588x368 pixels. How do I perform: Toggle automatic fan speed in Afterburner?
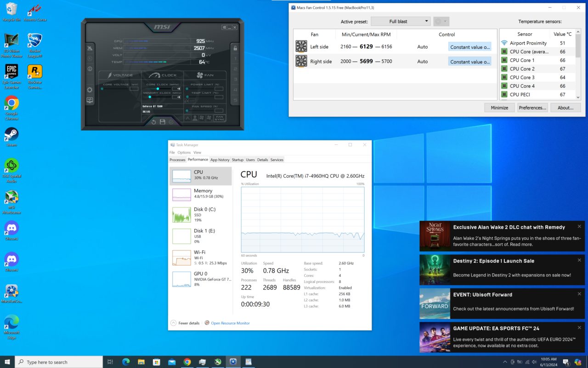click(187, 119)
